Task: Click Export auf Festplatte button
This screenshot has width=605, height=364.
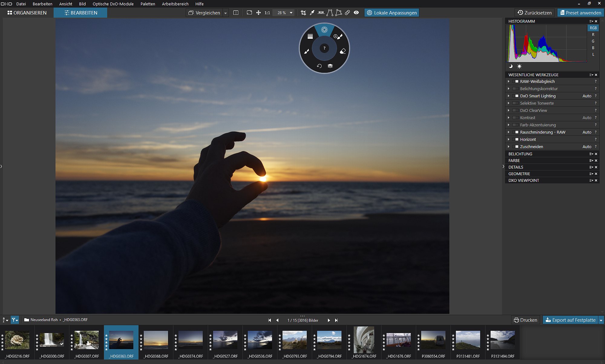Action: [571, 320]
